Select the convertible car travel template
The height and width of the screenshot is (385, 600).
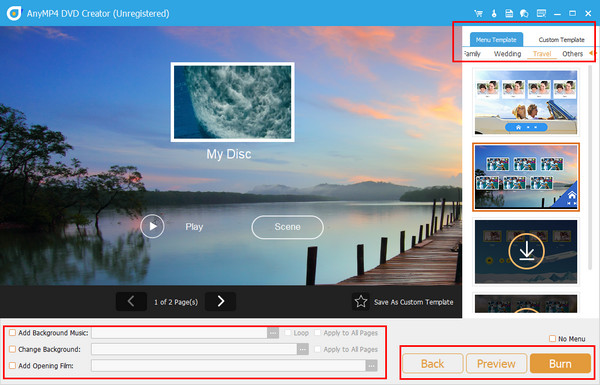coord(526,102)
